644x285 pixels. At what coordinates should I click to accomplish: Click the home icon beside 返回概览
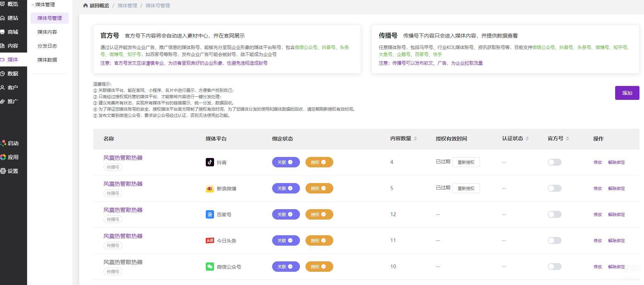click(85, 6)
